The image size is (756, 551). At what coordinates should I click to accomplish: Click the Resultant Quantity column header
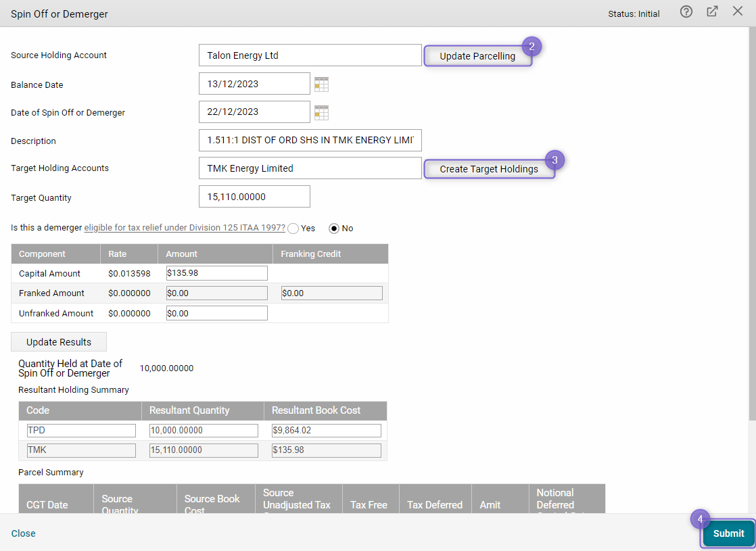202,410
